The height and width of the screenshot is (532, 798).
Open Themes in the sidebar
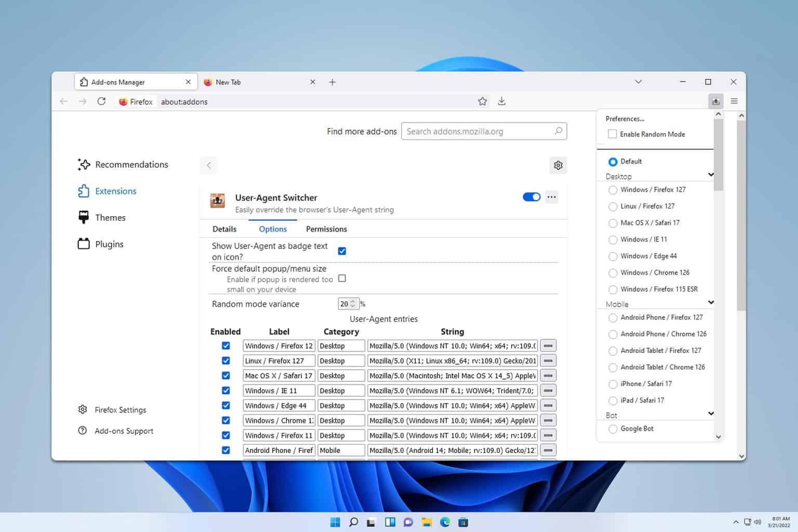[x=102, y=218]
